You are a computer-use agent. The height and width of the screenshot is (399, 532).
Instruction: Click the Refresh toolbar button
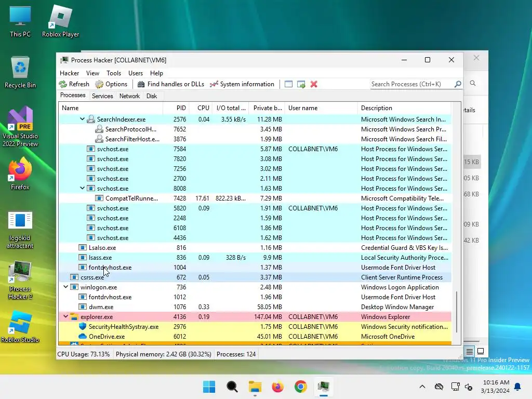coord(74,84)
